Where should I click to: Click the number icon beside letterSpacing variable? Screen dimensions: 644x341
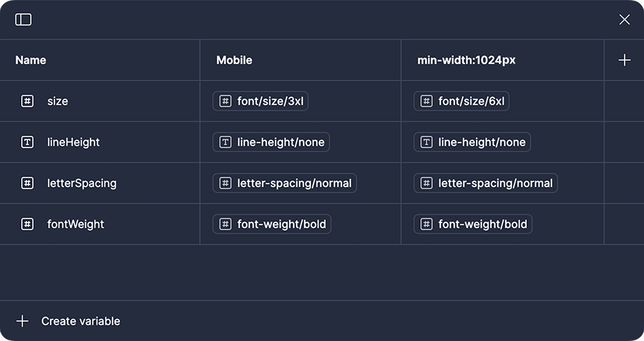coord(27,183)
